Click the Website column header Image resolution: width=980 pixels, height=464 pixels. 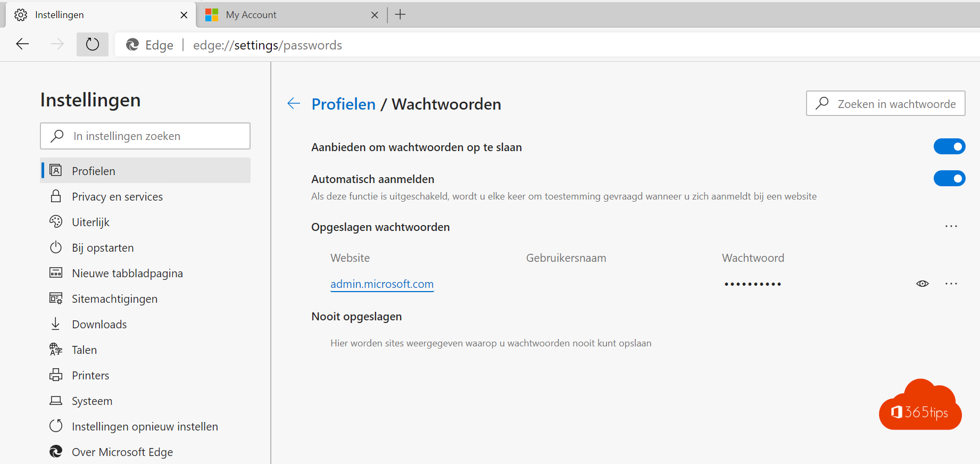pos(350,258)
